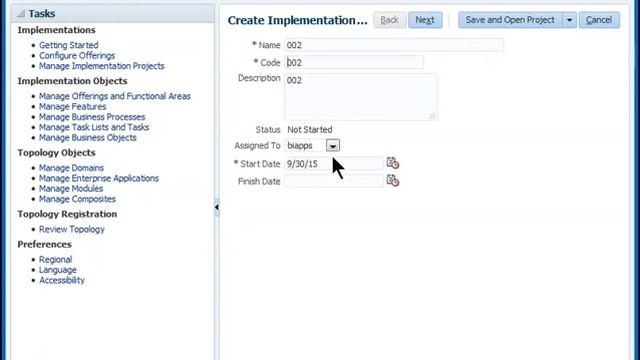Click the empty Finish Date field

(334, 181)
